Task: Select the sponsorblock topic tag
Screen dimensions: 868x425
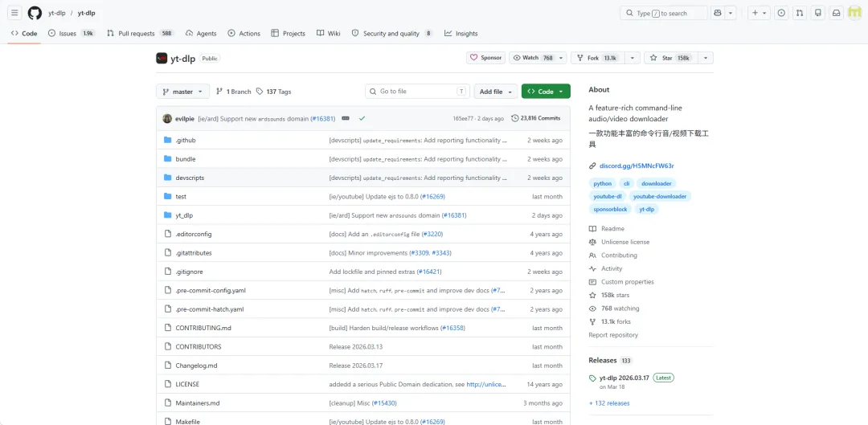Action: (609, 209)
